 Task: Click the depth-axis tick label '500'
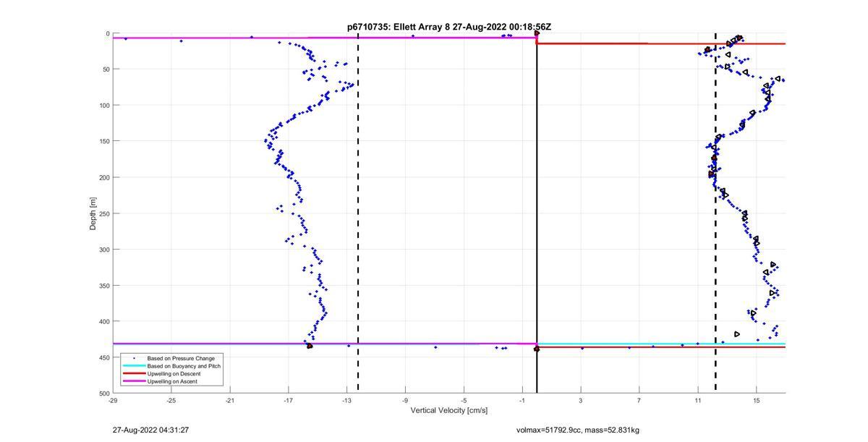tap(104, 394)
